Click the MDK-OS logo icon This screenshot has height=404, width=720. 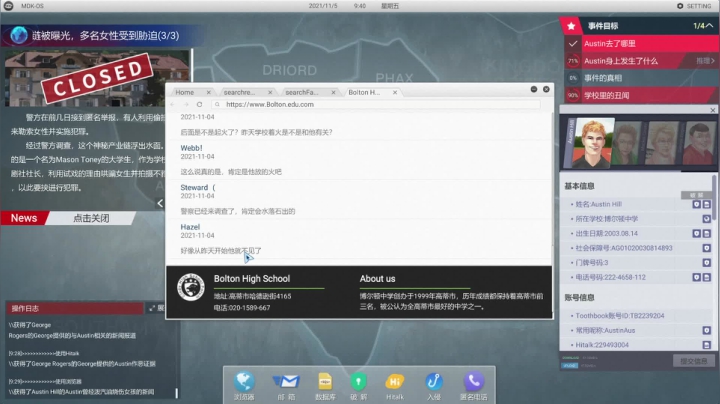pyautogui.click(x=8, y=6)
